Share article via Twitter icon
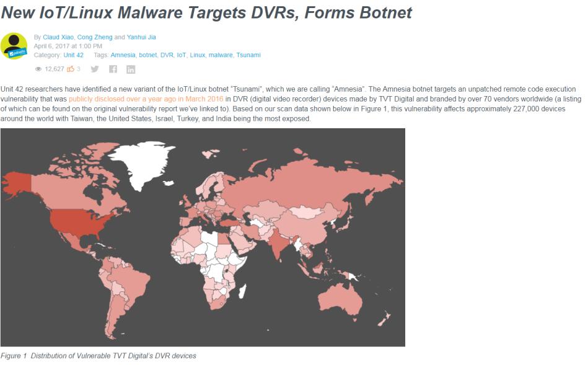Screen dimensions: 588x365 click(x=95, y=69)
